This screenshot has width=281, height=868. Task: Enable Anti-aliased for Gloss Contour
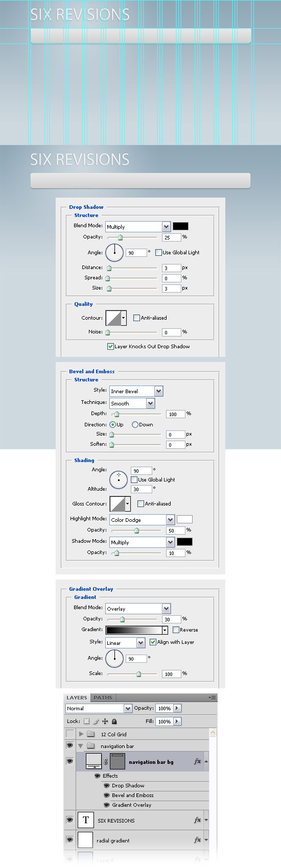click(x=140, y=503)
